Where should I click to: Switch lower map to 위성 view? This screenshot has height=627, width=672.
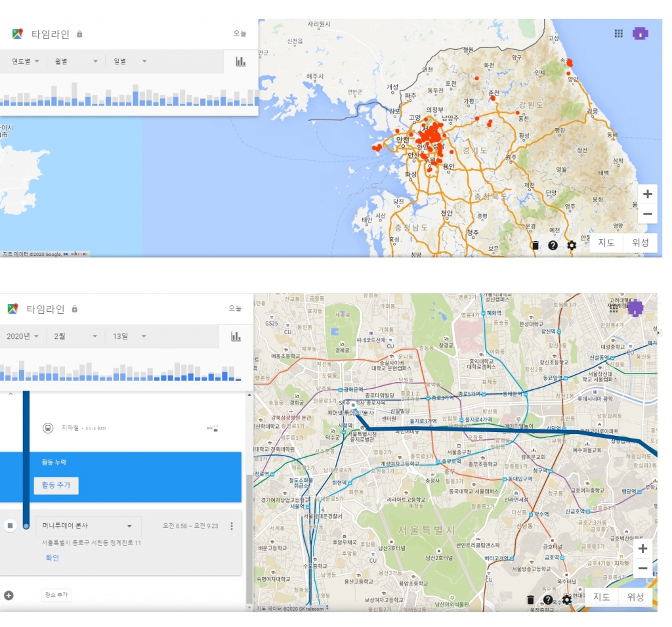click(x=635, y=597)
